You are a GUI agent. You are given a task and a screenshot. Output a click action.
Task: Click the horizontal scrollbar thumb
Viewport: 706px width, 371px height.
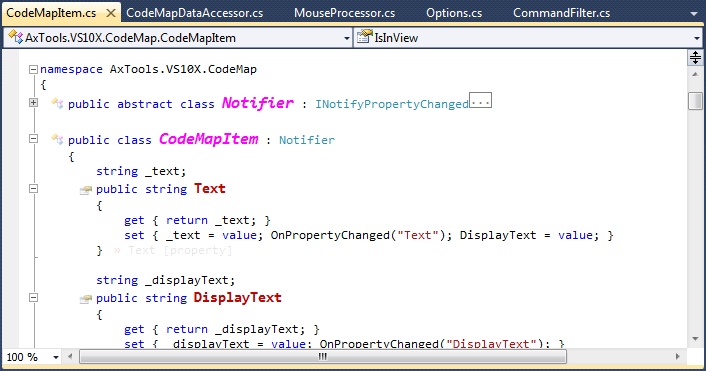tap(323, 357)
